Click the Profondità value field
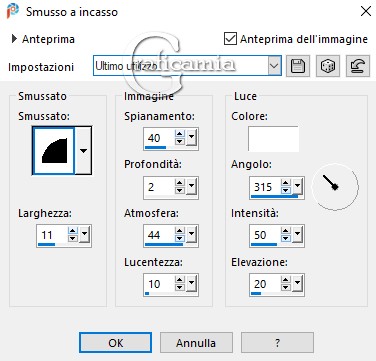 tap(159, 187)
